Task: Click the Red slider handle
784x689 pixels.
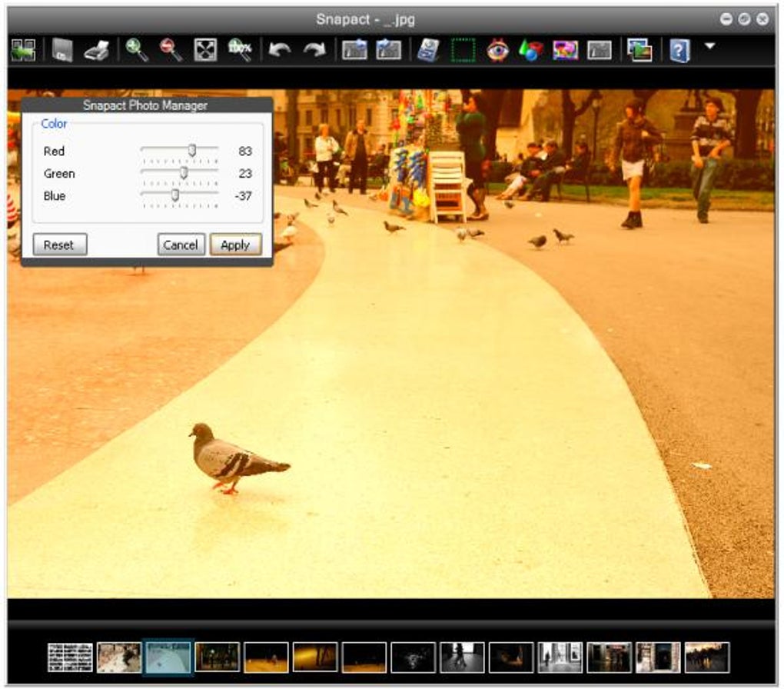Action: click(x=192, y=151)
